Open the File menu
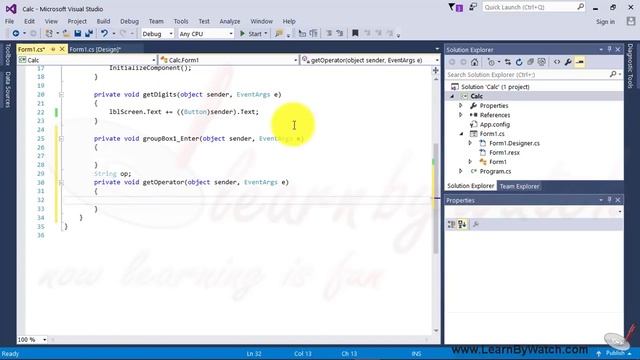This screenshot has width=640, height=360. point(9,21)
